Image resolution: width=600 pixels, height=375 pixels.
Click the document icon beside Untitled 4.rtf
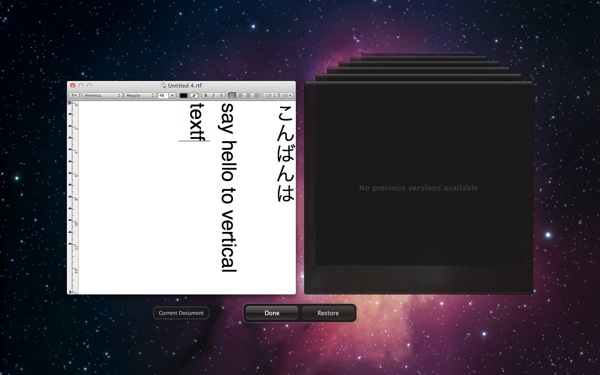tap(164, 86)
